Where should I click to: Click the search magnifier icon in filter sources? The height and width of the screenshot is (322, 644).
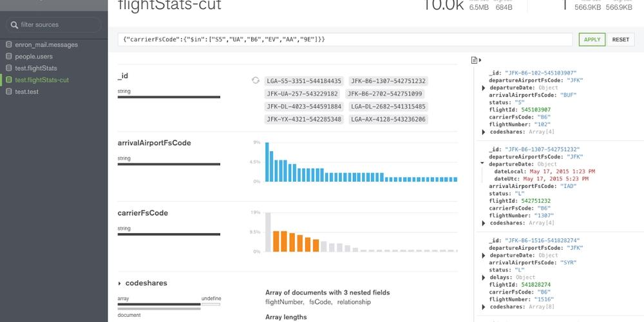(x=14, y=24)
